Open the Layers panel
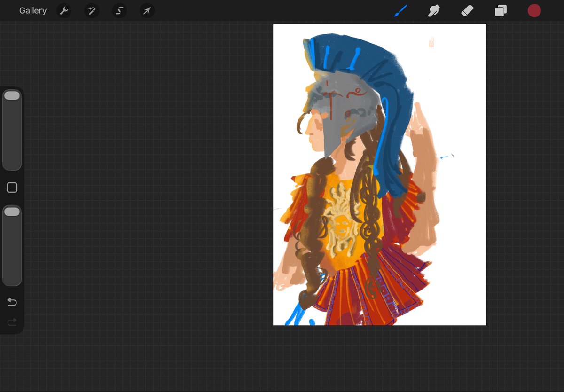 pos(501,10)
